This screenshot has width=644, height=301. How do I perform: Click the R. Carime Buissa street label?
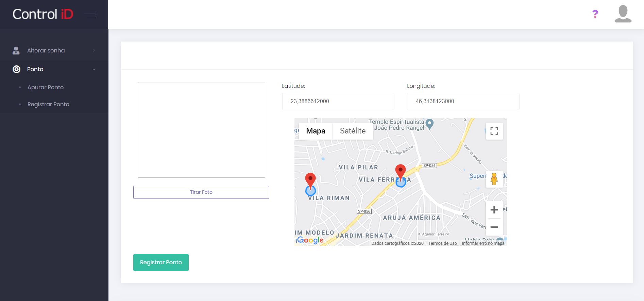400,150
